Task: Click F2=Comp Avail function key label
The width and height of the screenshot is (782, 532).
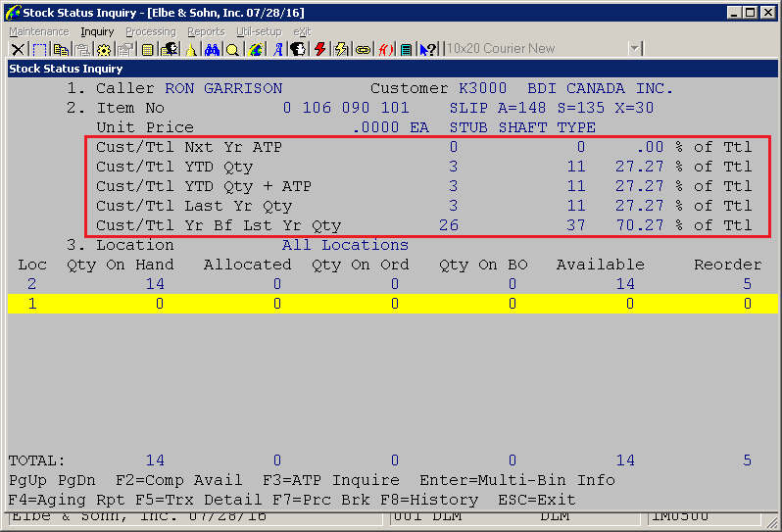Action: [x=178, y=480]
